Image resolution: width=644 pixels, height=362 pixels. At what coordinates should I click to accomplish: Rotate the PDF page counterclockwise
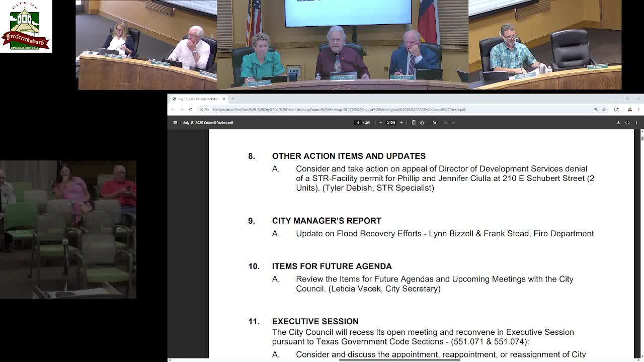422,122
